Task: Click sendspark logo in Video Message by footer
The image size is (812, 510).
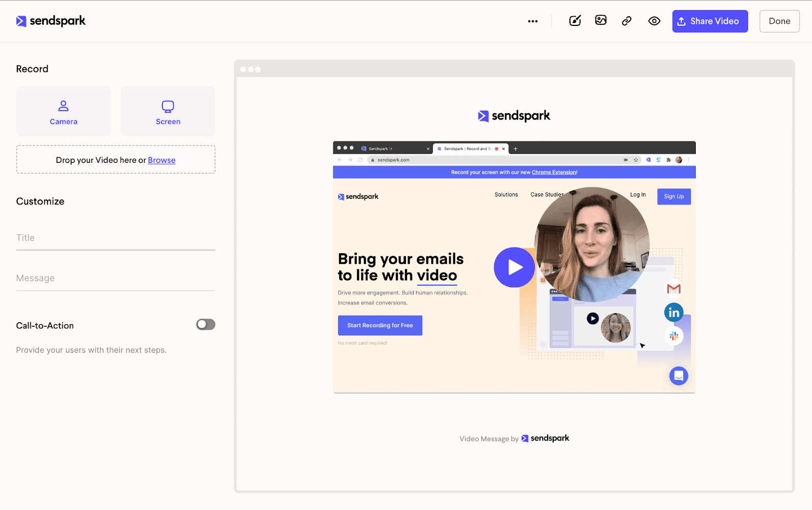Action: [x=546, y=438]
